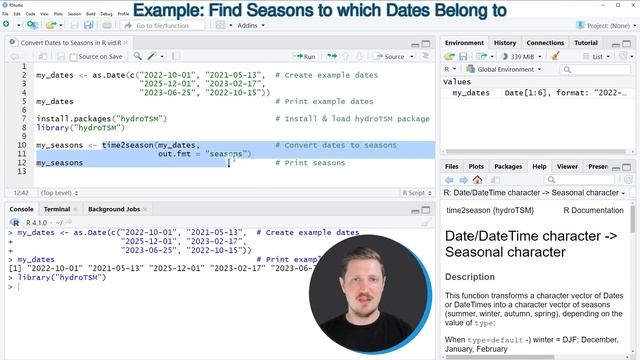Maximize the source editor pane
640x360 pixels.
tap(426, 43)
